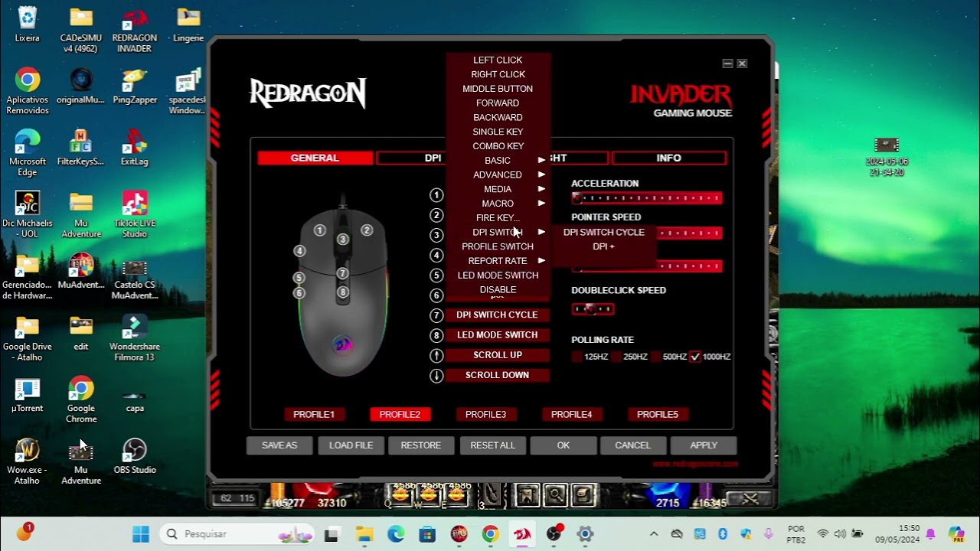Open TikTok LIVE Studio desktop icon
The image size is (980, 551).
coord(135,214)
